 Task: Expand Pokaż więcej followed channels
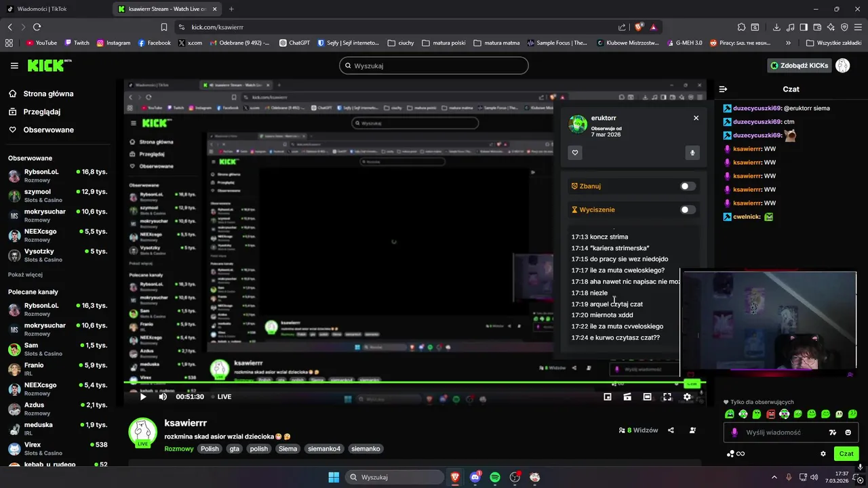coord(25,274)
